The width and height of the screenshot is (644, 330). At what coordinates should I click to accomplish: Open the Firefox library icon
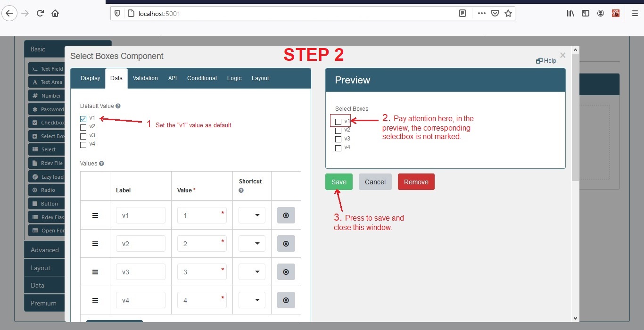pos(570,13)
